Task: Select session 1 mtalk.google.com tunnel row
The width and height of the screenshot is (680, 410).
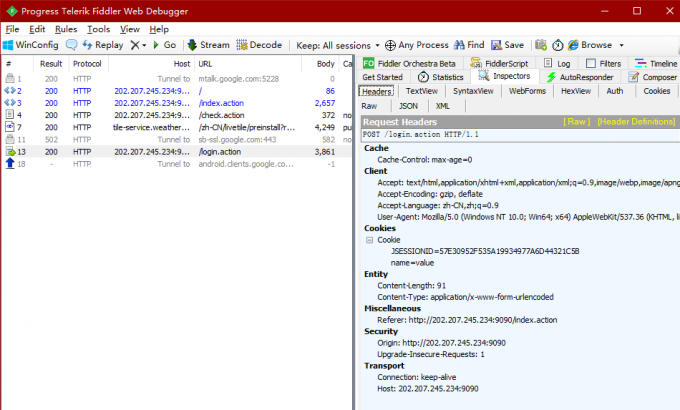Action: (x=177, y=79)
